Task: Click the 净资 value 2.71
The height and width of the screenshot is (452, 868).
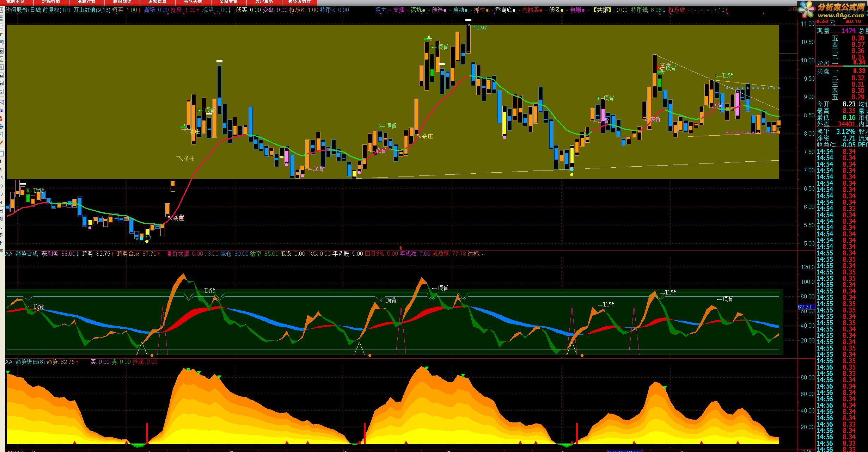Action: tap(849, 138)
